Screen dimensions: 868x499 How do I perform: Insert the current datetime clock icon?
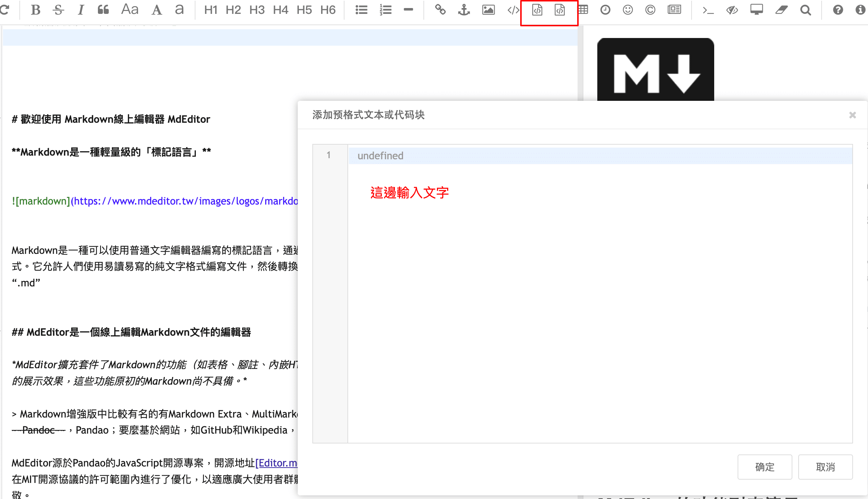click(605, 10)
